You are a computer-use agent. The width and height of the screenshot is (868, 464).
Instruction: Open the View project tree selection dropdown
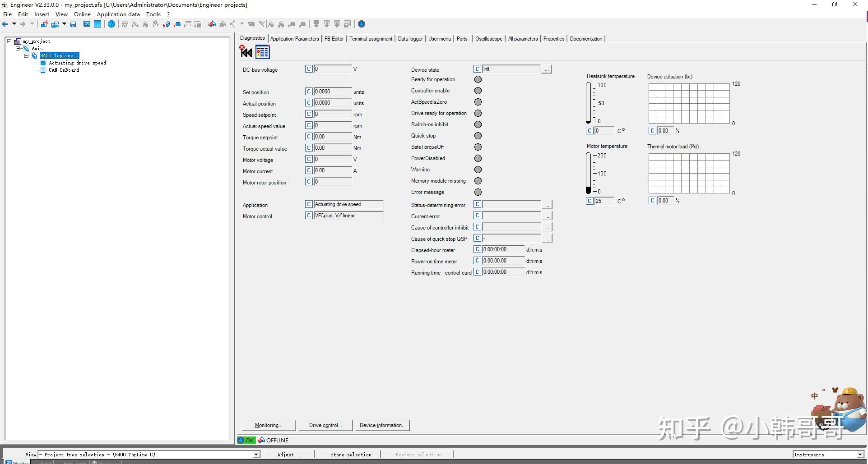pos(256,455)
